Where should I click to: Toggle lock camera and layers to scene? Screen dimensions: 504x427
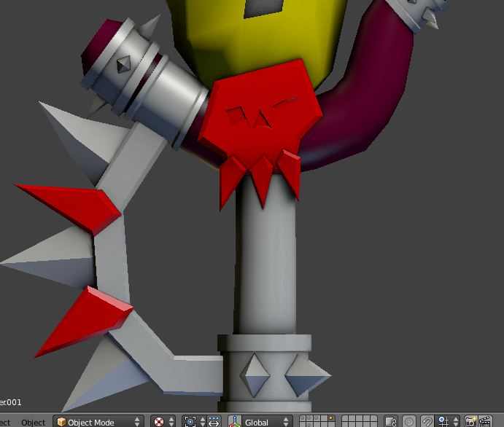(x=390, y=422)
